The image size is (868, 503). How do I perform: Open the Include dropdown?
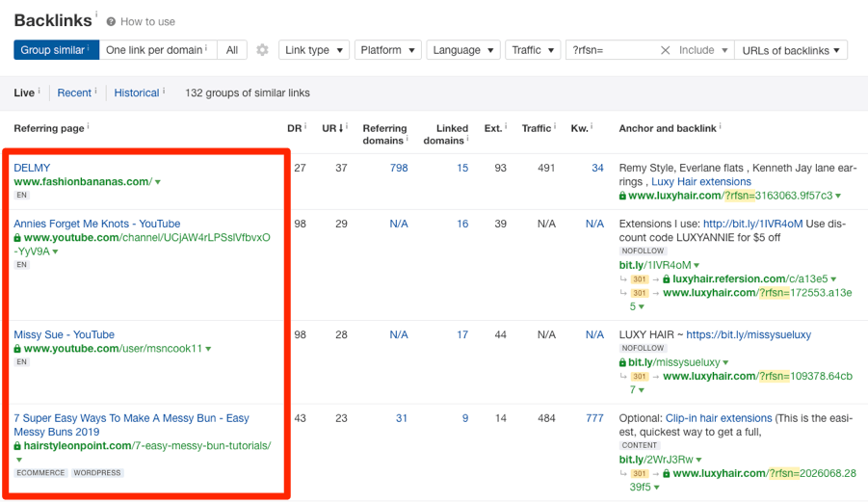(703, 50)
